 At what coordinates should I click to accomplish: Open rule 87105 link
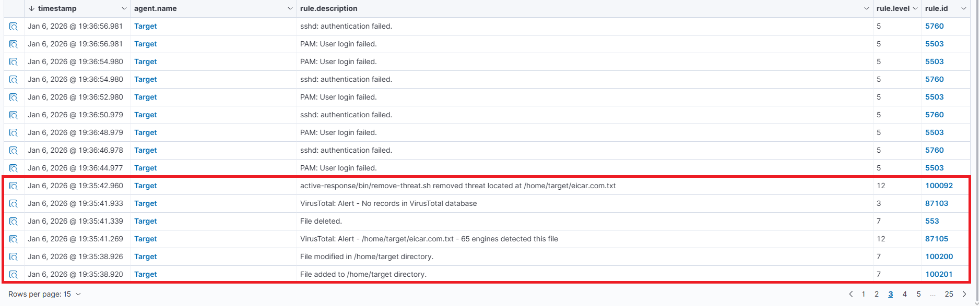coord(937,239)
